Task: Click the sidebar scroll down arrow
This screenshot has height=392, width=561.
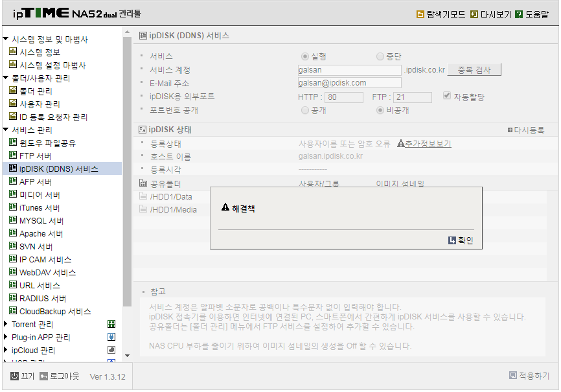Action: 127,356
